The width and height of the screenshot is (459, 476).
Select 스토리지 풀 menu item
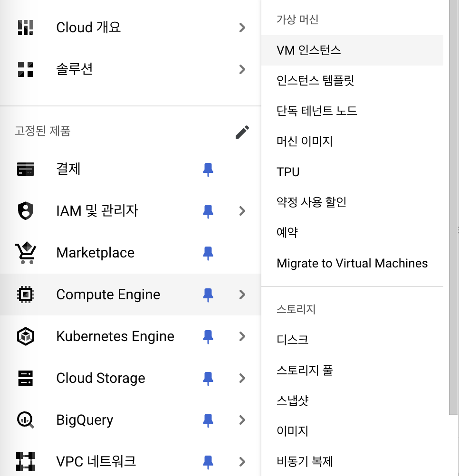click(x=352, y=370)
